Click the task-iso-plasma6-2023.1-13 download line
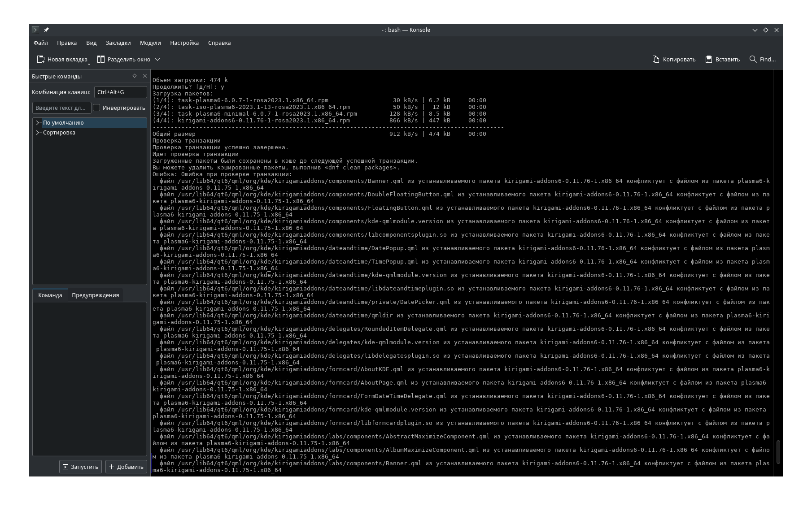Image resolution: width=812 pixels, height=511 pixels. 319,107
